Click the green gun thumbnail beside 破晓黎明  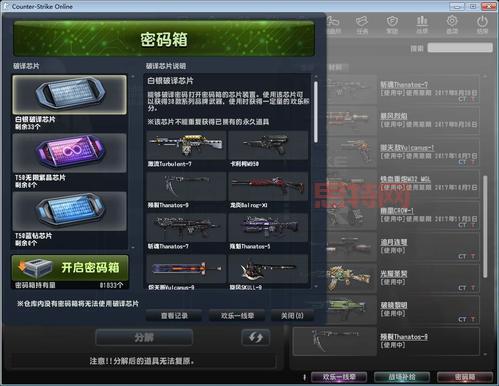(x=350, y=309)
